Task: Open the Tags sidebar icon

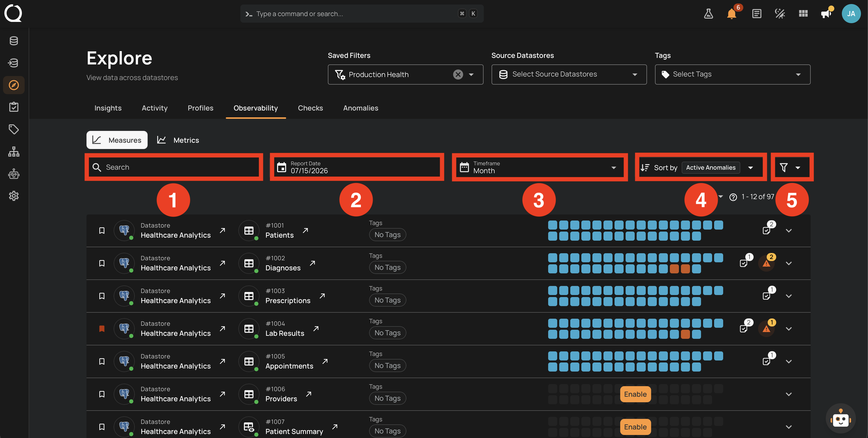Action: pyautogui.click(x=14, y=129)
